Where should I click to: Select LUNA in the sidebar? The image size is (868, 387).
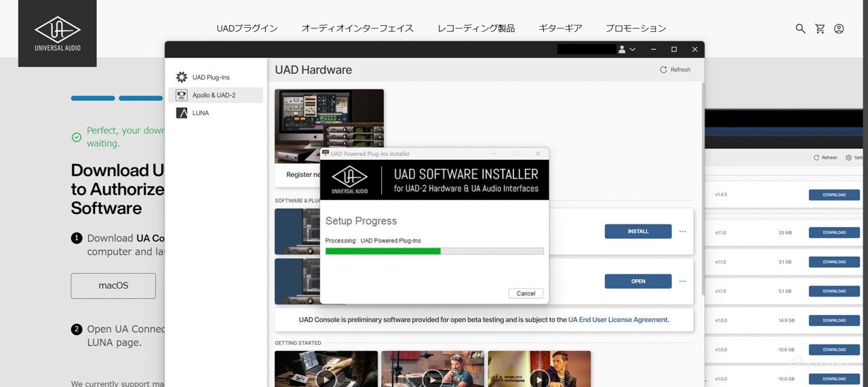click(216, 113)
